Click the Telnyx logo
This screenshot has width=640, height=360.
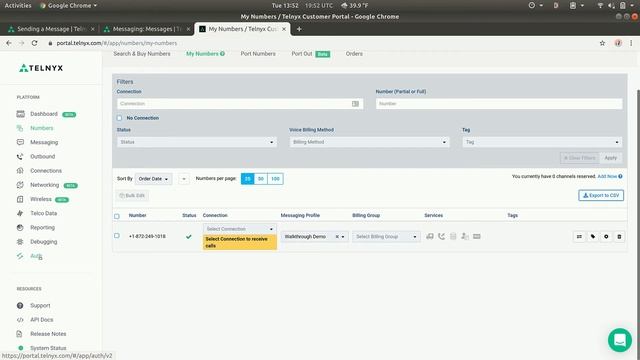pos(41,68)
